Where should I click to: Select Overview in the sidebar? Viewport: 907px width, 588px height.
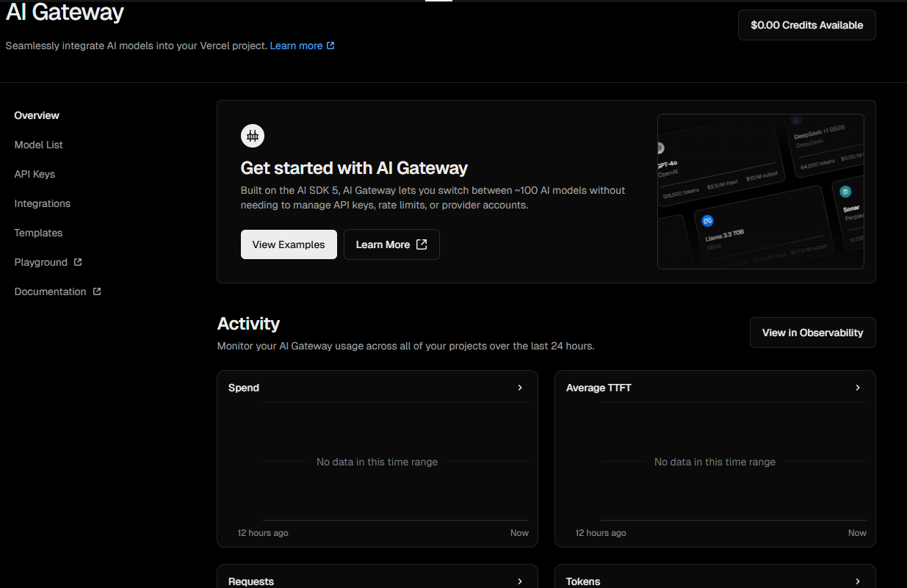coord(36,115)
